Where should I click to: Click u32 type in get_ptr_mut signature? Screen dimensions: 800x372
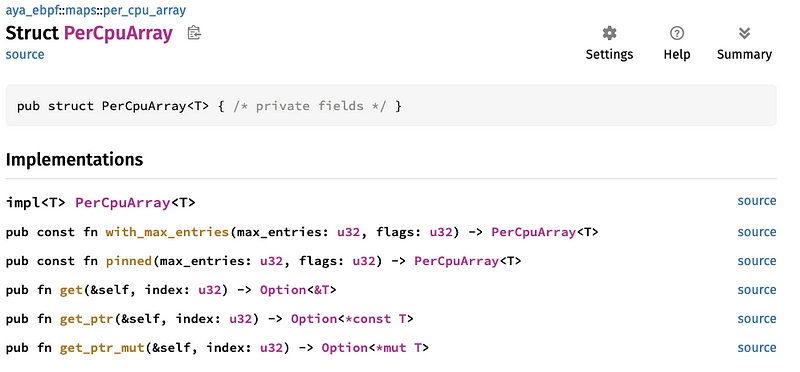click(x=271, y=348)
